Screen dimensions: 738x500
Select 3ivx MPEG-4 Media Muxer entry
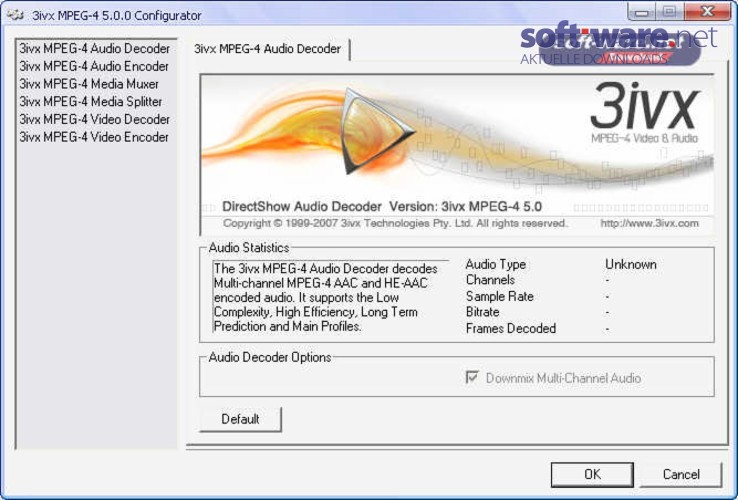click(89, 84)
